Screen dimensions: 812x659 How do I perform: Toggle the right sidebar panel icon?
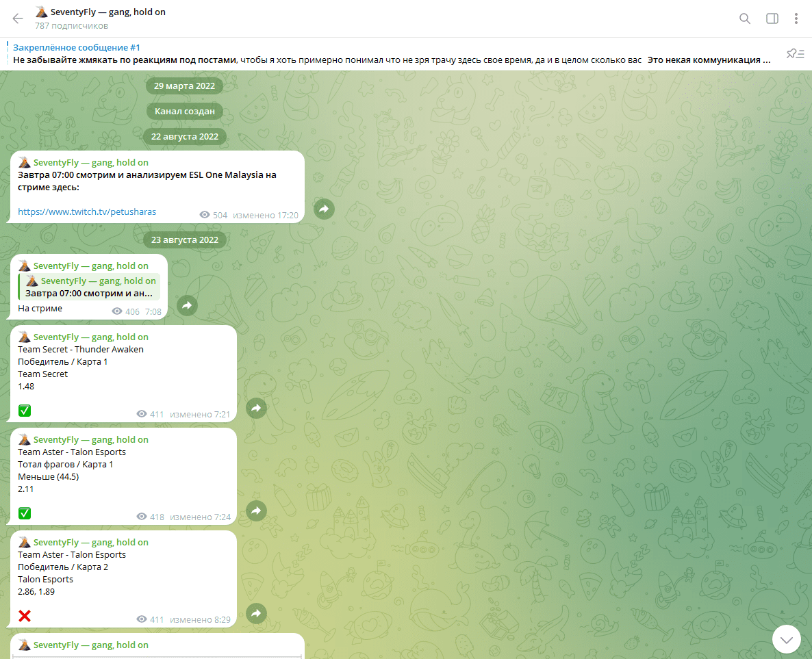[x=772, y=18]
